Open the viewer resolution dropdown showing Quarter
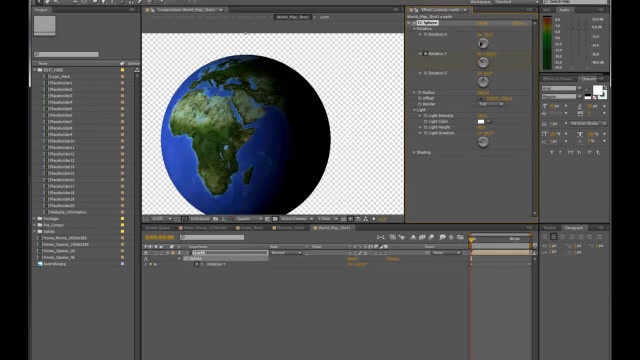Image resolution: width=640 pixels, height=360 pixels. click(x=249, y=219)
